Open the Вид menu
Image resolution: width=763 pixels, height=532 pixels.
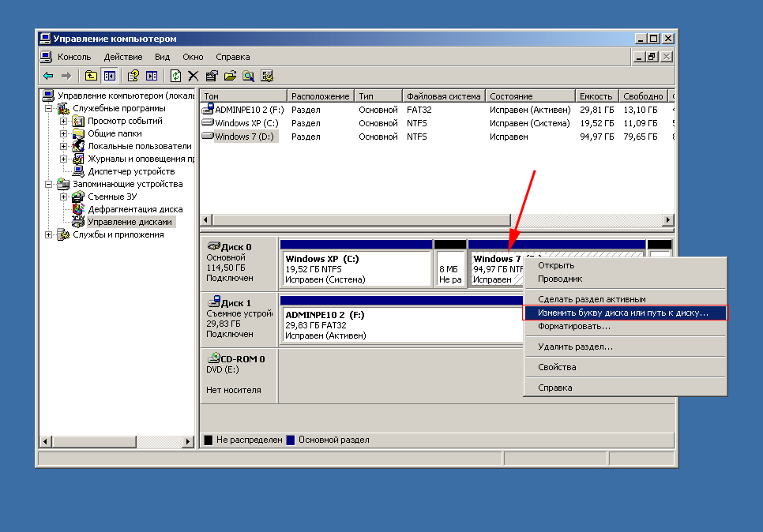coord(163,57)
